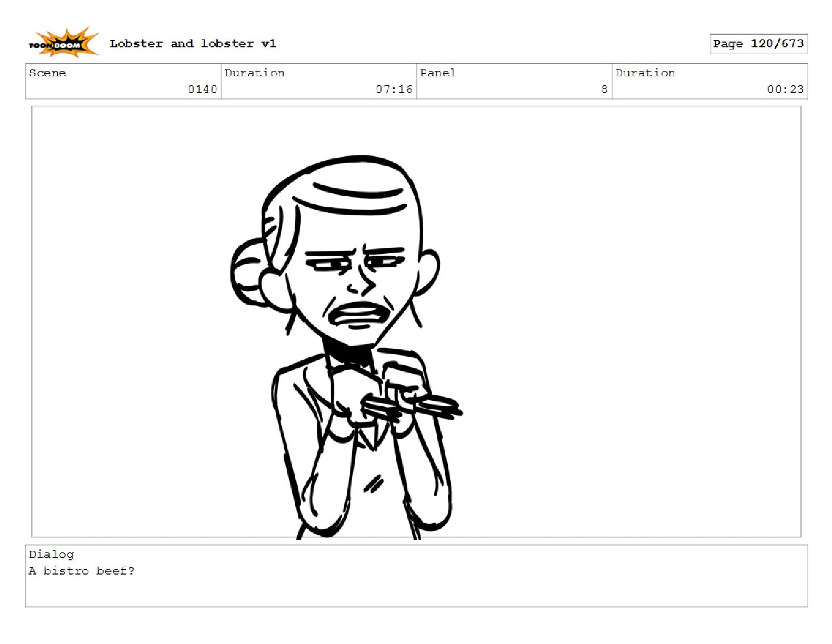This screenshot has height=644, width=832.
Task: Click the 'Scene' header label
Action: point(47,73)
